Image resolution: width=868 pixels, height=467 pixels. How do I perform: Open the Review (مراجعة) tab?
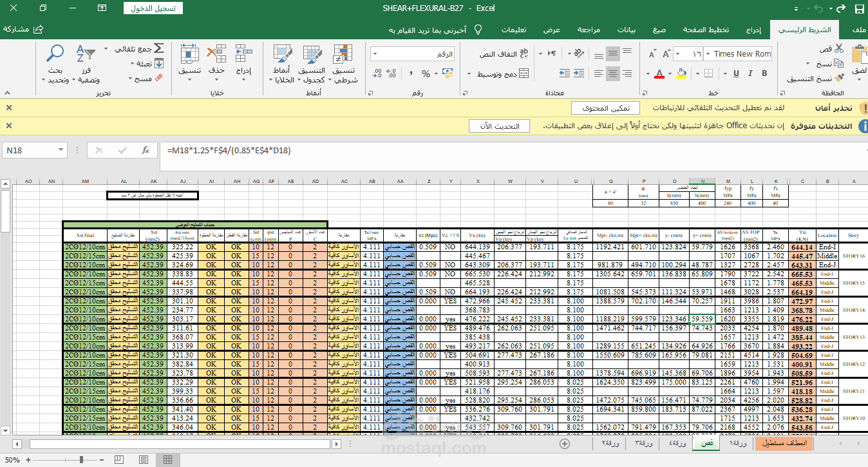589,30
